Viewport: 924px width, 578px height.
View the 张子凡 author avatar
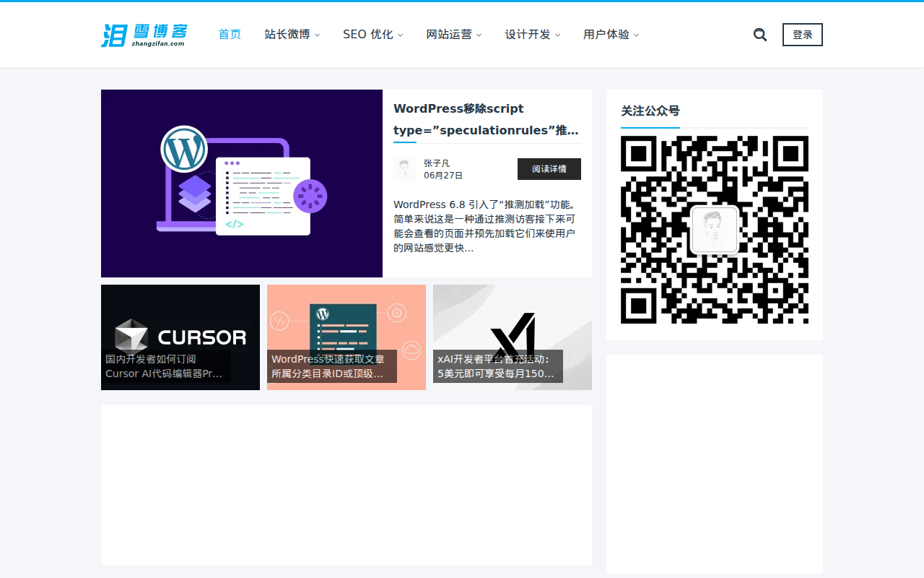tap(405, 169)
